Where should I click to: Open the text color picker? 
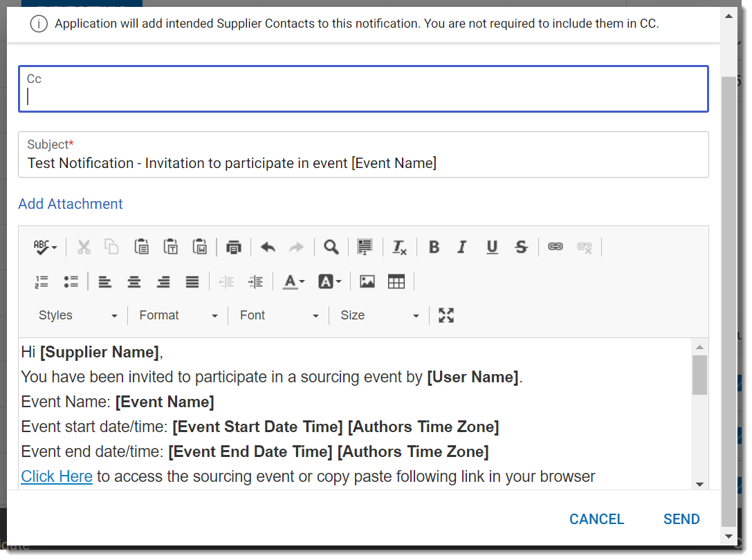click(x=293, y=281)
